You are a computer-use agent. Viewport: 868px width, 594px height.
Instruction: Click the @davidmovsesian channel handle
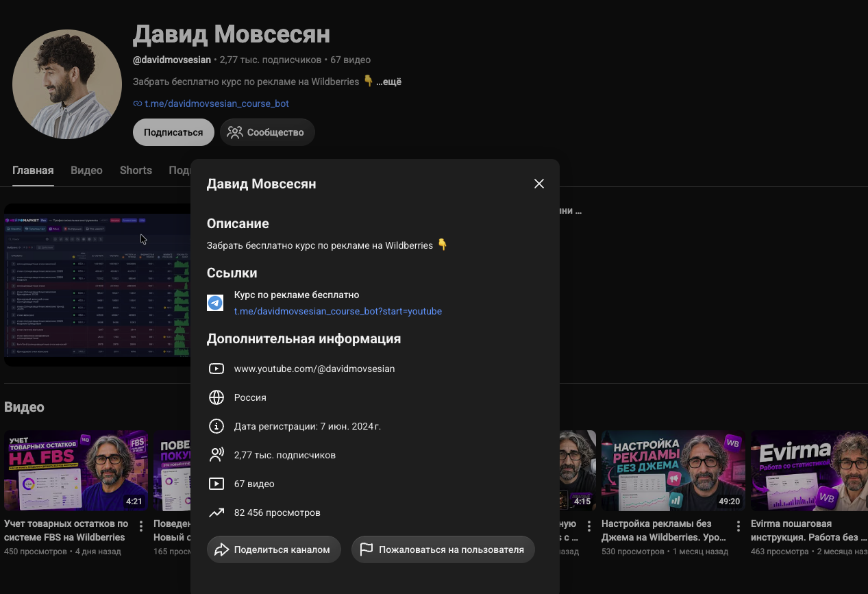tap(172, 60)
